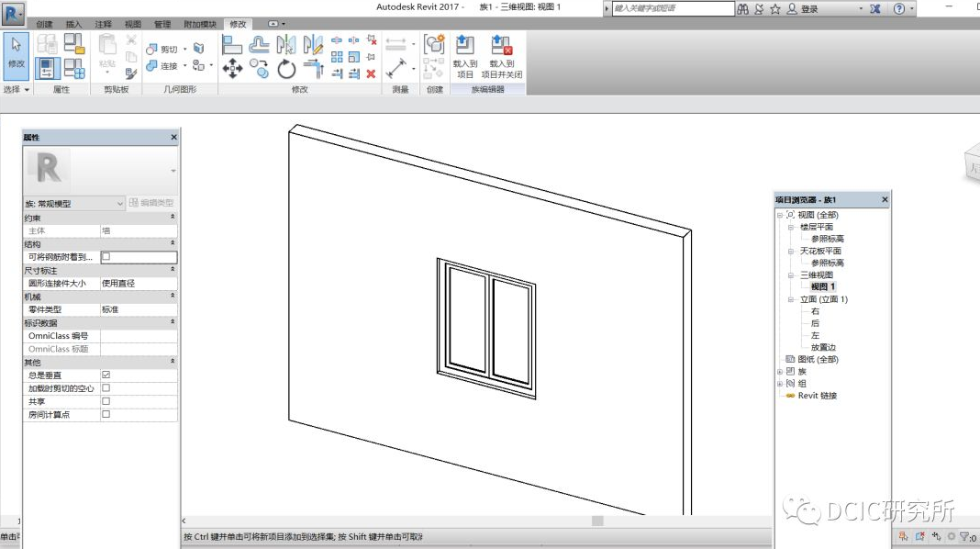Expand the 族 node in project browser
This screenshot has width=980, height=549.
coord(779,372)
